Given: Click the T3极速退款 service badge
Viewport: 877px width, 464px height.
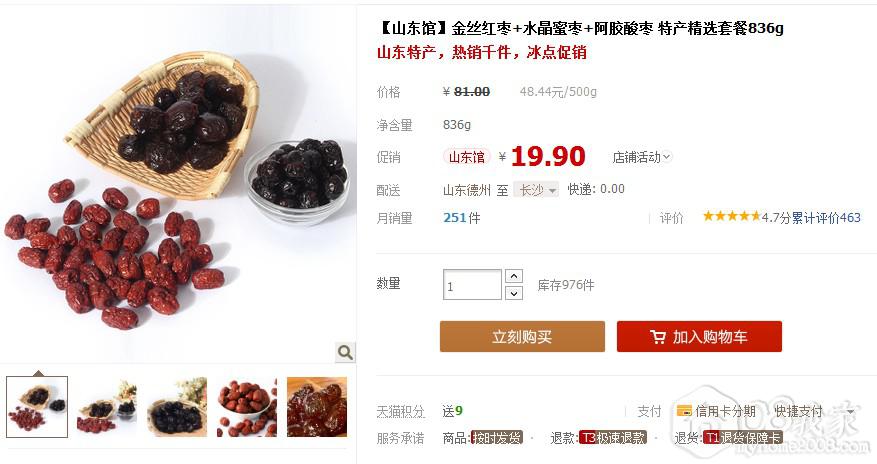Looking at the screenshot, I should point(612,438).
